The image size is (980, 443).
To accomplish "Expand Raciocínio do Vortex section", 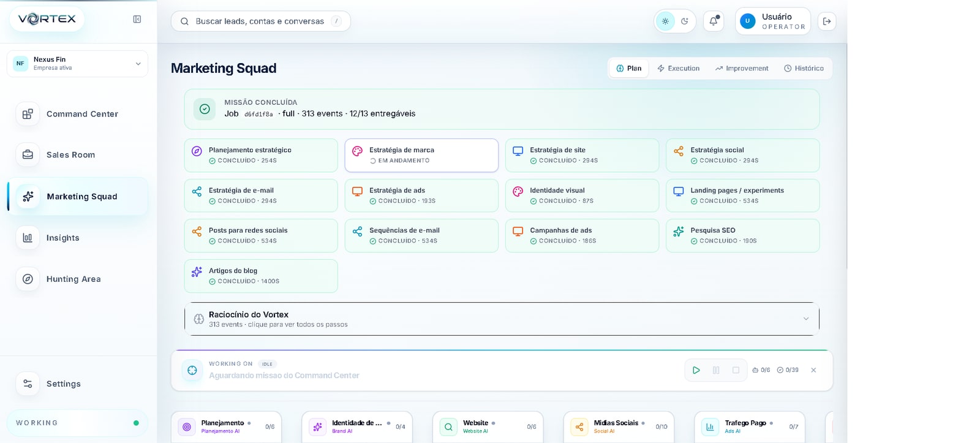I will tap(502, 319).
